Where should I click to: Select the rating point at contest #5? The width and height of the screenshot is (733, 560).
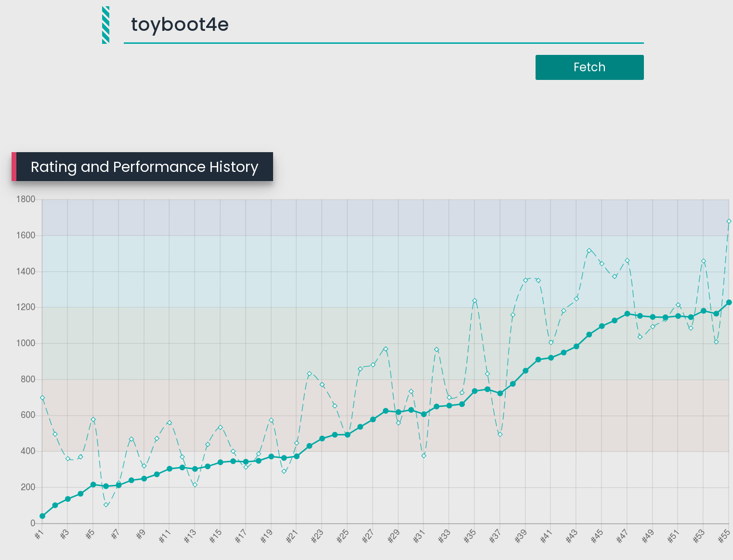(x=93, y=484)
